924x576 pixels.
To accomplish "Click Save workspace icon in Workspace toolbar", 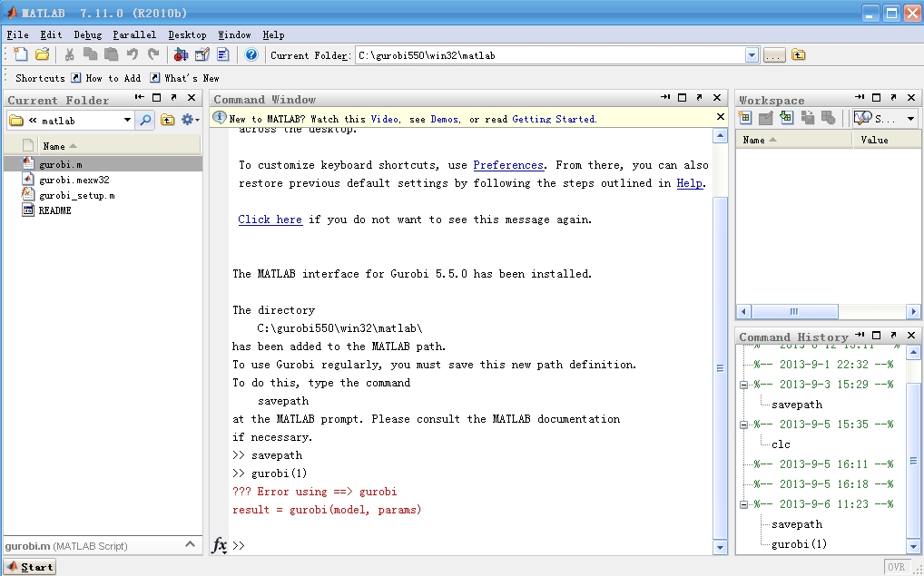I will pos(807,118).
